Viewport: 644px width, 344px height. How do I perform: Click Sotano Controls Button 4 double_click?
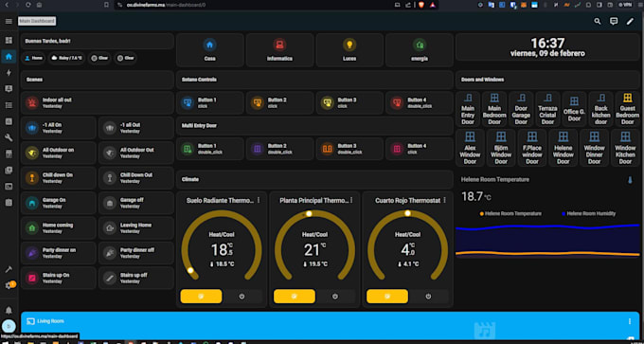420,102
